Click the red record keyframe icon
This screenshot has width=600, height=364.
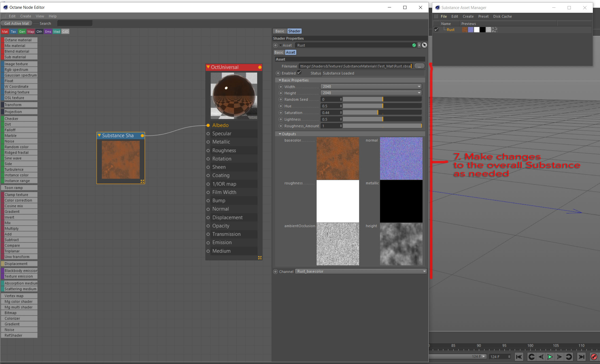(x=594, y=357)
